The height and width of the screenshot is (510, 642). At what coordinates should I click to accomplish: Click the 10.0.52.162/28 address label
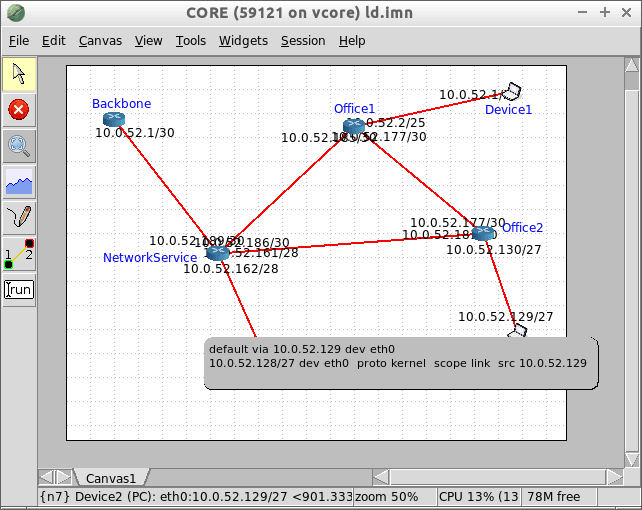pos(231,269)
